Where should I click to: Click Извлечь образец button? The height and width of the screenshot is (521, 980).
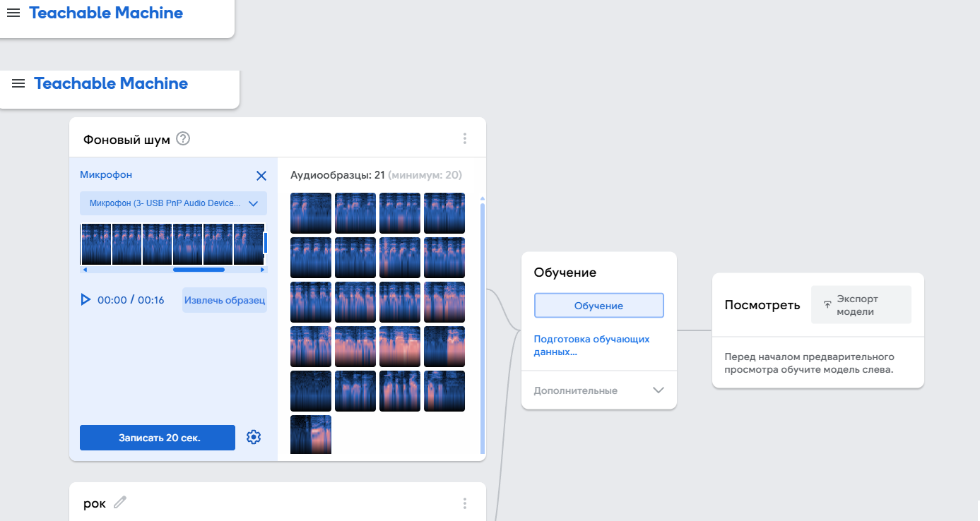[x=224, y=300]
